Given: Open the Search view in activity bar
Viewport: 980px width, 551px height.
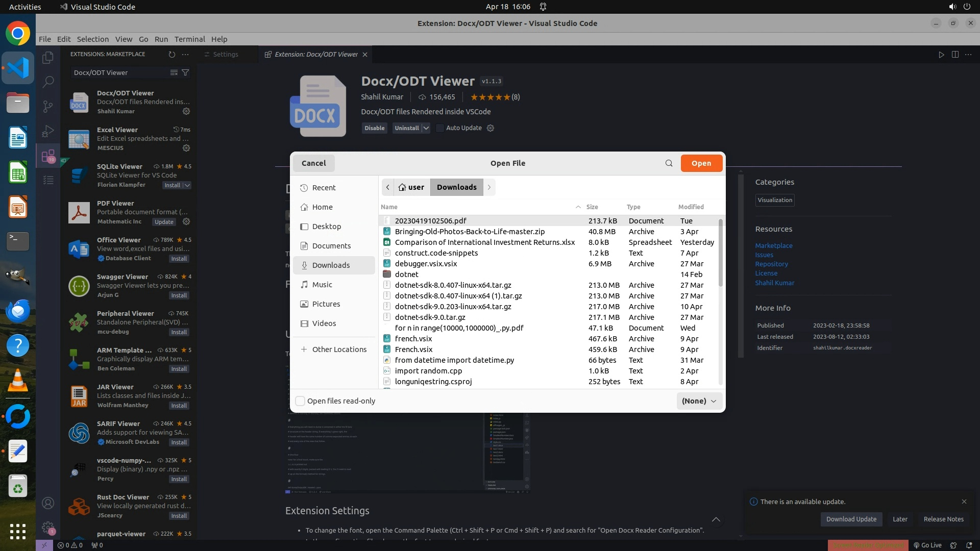Looking at the screenshot, I should 48,82.
